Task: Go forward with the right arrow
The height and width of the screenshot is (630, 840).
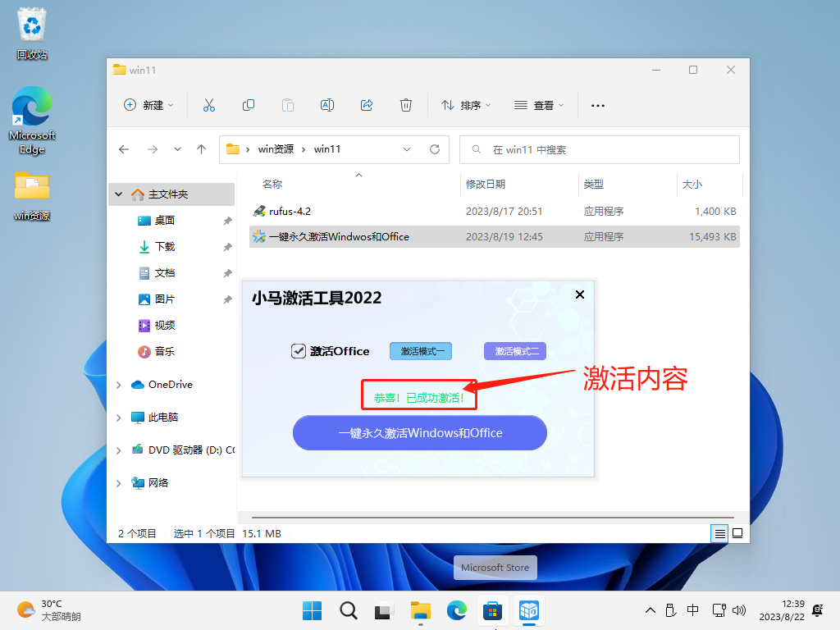Action: tap(153, 149)
